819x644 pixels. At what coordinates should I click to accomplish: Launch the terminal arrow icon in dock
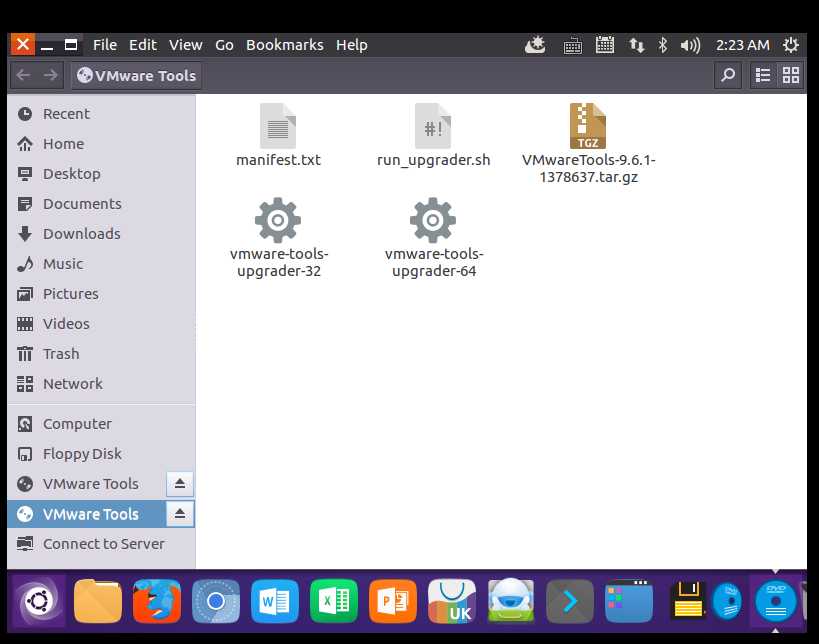click(570, 601)
